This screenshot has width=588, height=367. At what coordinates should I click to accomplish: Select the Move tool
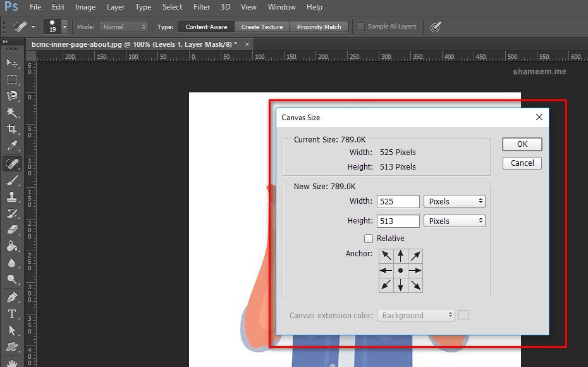[x=12, y=63]
